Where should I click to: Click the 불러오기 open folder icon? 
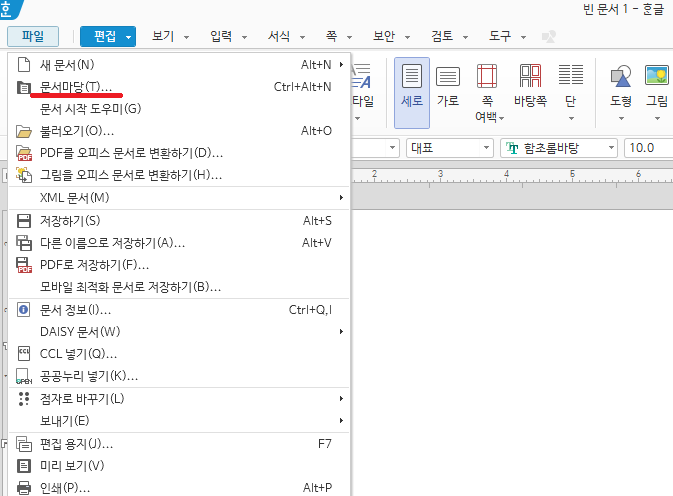click(24, 131)
